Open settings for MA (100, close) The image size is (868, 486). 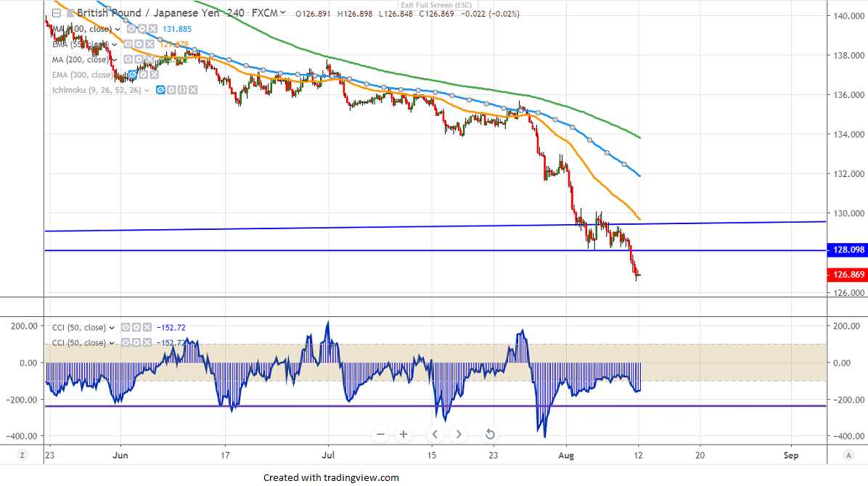142,29
